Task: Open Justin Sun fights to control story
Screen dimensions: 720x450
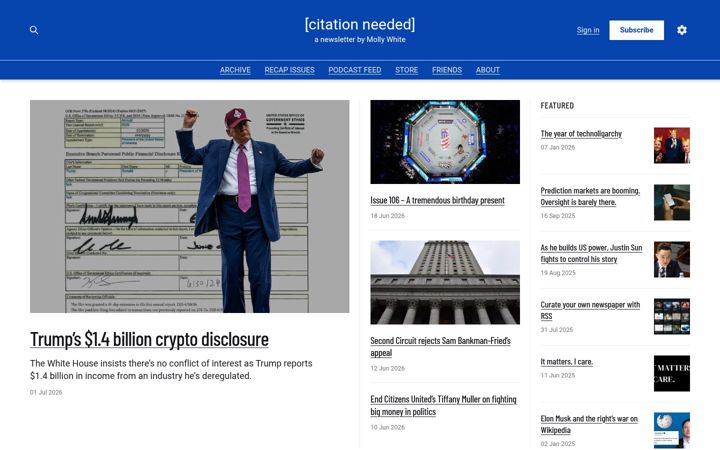Action: click(x=591, y=253)
